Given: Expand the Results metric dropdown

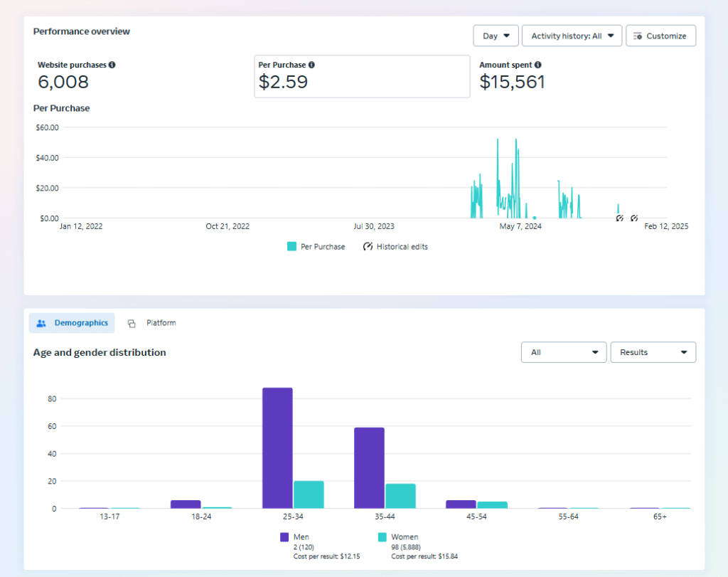Looking at the screenshot, I should 653,352.
